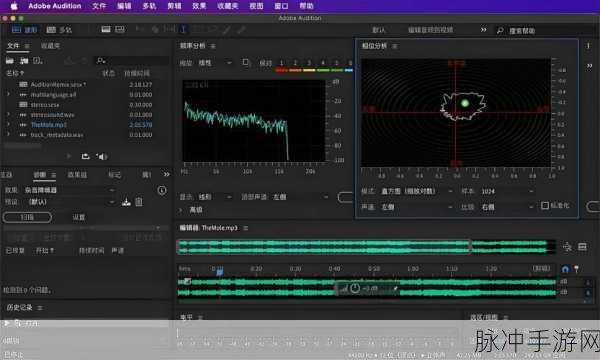
Task: Select the Move tool in toolbar
Action: pyautogui.click(x=140, y=29)
